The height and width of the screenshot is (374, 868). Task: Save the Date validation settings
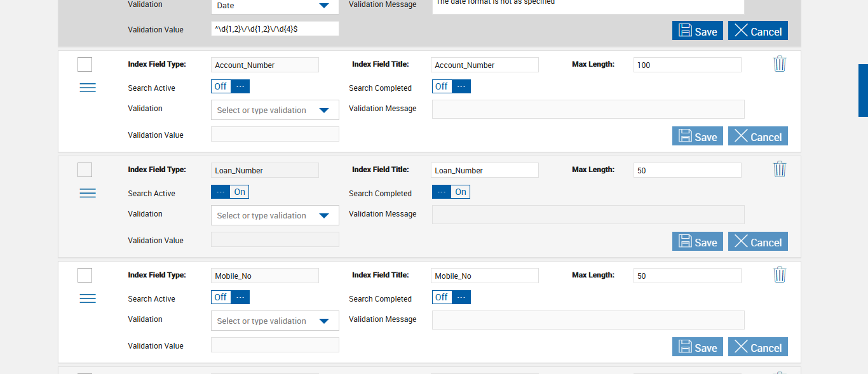697,31
